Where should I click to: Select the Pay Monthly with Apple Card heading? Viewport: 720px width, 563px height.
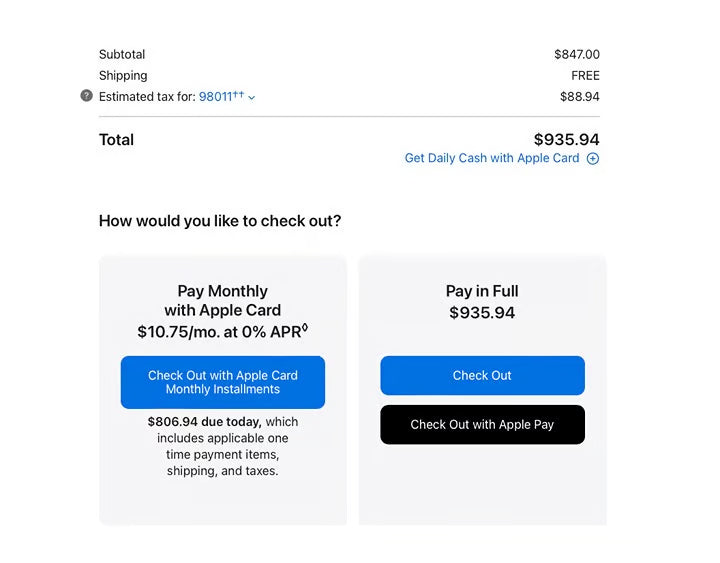222,300
